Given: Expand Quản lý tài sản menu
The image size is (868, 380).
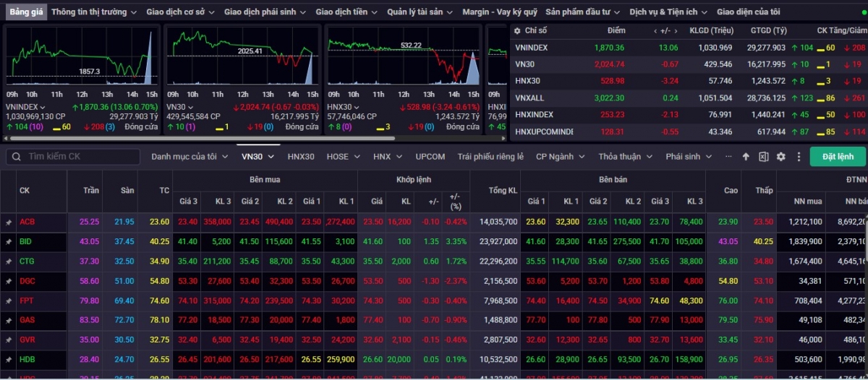Looking at the screenshot, I should coord(420,12).
